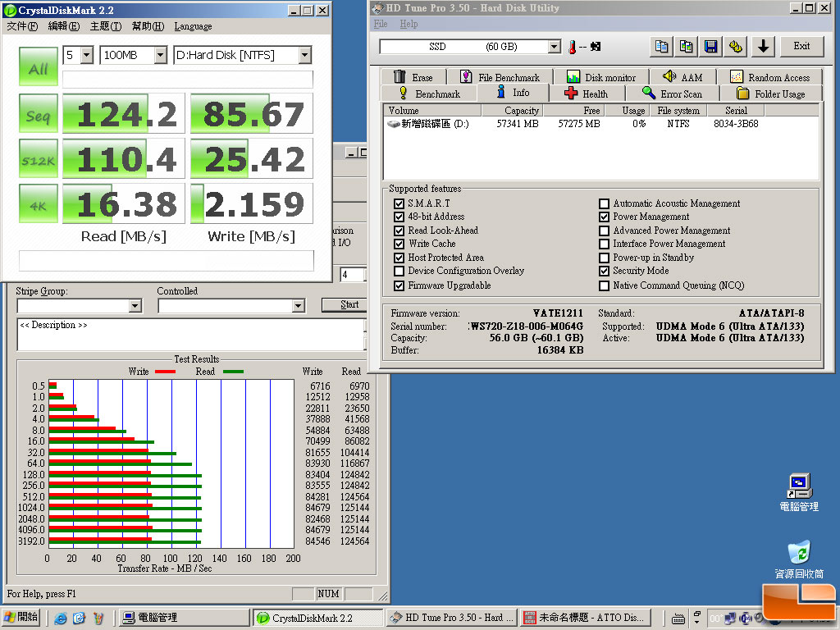
Task: Open the AAM tab
Action: (x=682, y=77)
